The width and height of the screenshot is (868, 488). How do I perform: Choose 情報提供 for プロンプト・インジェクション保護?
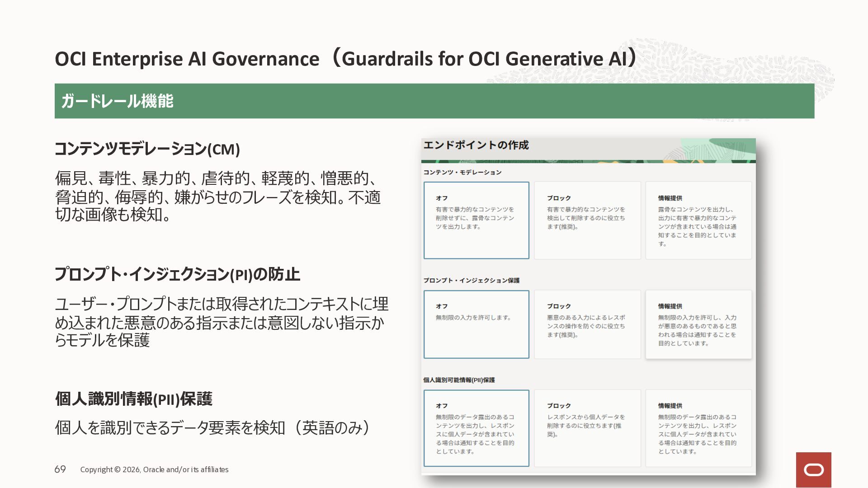[698, 324]
